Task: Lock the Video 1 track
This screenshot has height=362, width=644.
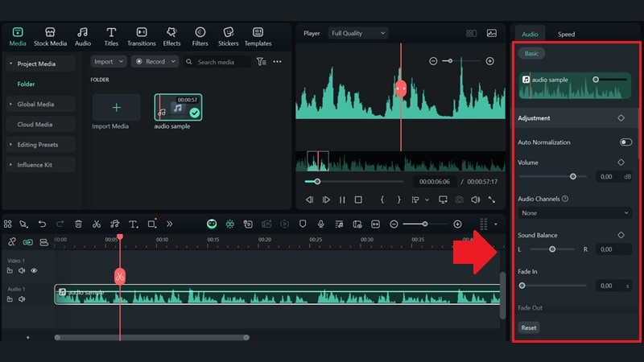Action: pos(10,271)
